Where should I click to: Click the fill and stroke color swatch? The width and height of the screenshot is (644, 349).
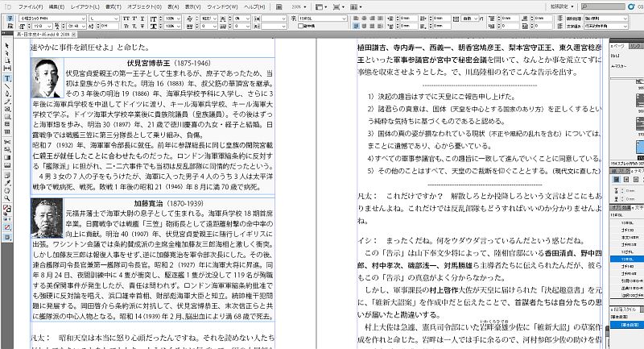click(x=6, y=210)
